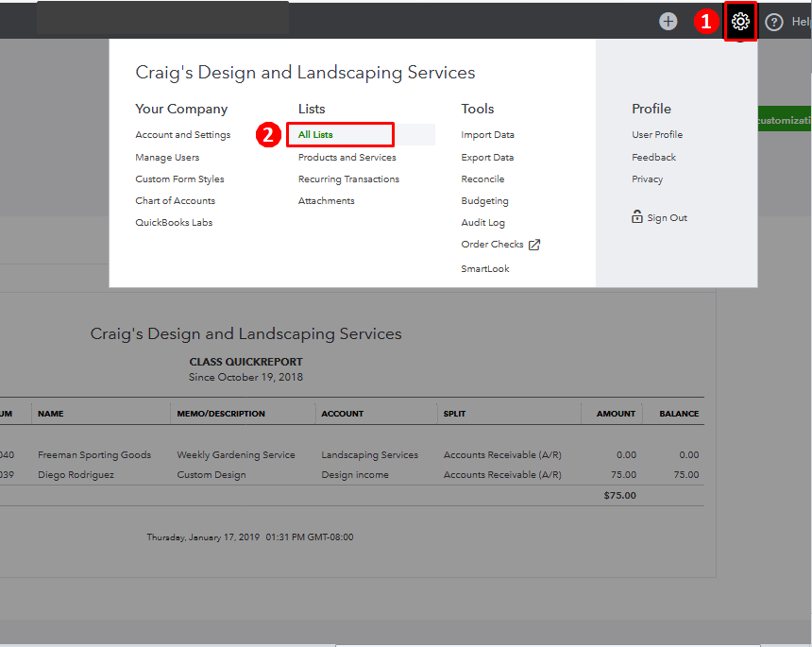This screenshot has height=647, width=812.
Task: Click Accounts Receivable split in Freeman row
Action: 501,455
